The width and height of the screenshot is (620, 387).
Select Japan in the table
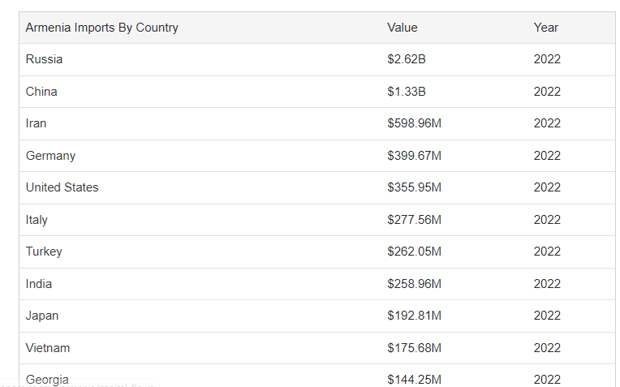pyautogui.click(x=42, y=316)
